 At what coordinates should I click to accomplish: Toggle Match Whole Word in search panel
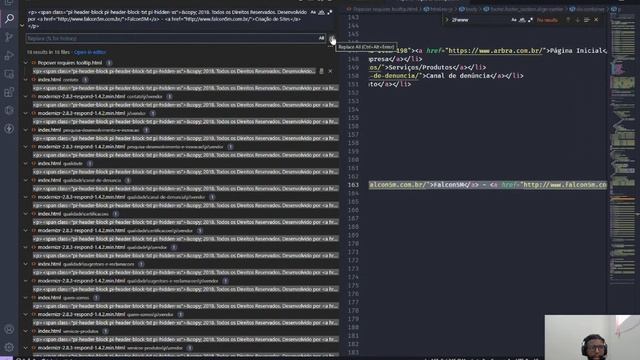[321, 12]
